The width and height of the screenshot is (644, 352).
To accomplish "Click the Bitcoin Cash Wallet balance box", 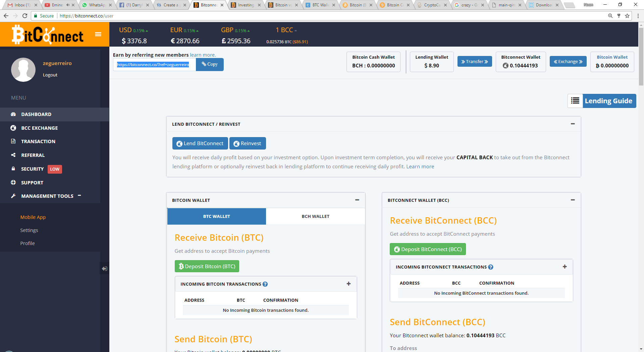I will [373, 62].
